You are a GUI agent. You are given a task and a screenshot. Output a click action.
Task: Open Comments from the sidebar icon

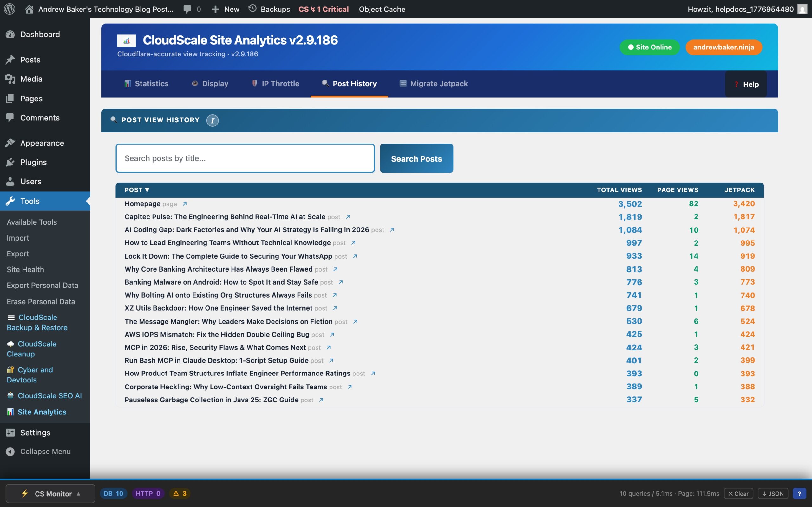[x=10, y=118]
